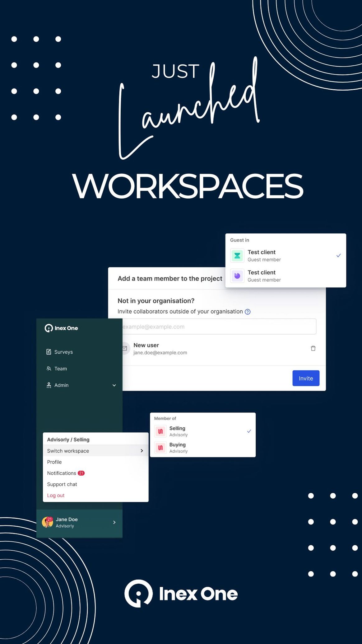The image size is (362, 644).
Task: Click the Guest in label
Action: coord(239,240)
